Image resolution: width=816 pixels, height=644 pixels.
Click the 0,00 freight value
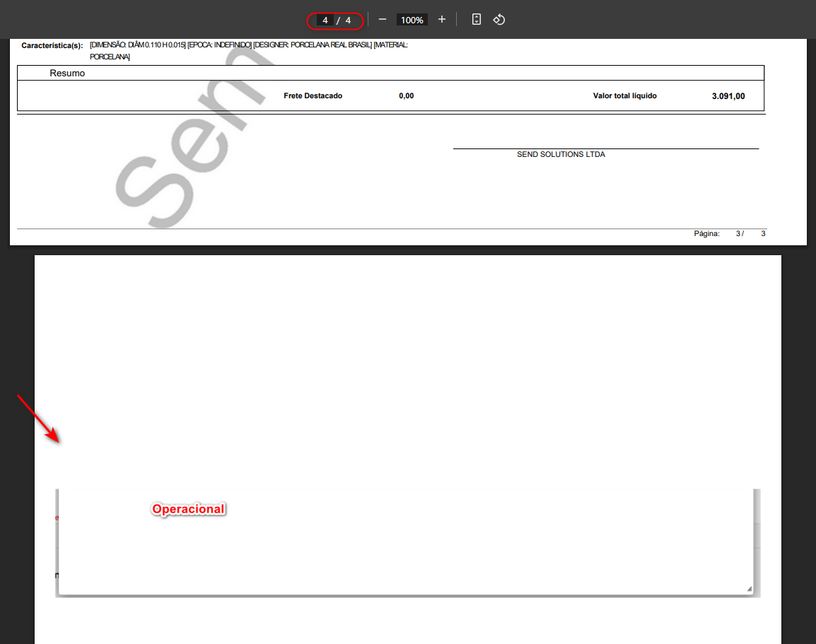[x=406, y=95]
